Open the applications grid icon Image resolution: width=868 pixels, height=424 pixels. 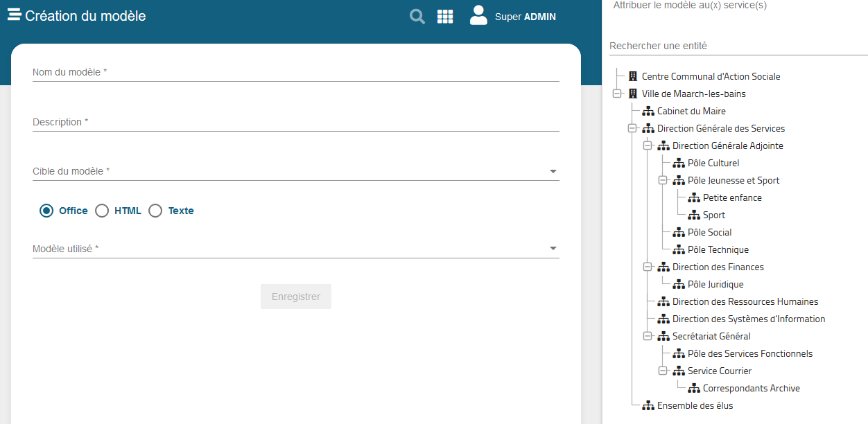pos(445,17)
